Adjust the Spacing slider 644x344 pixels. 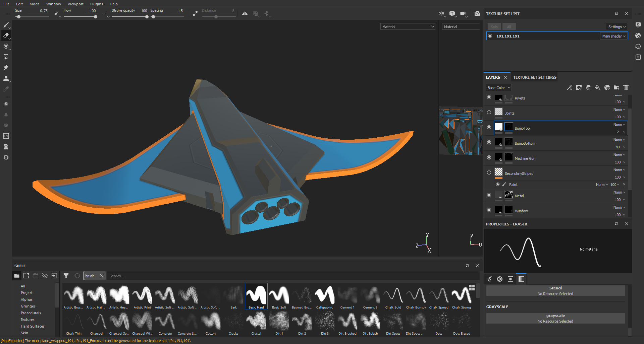167,17
